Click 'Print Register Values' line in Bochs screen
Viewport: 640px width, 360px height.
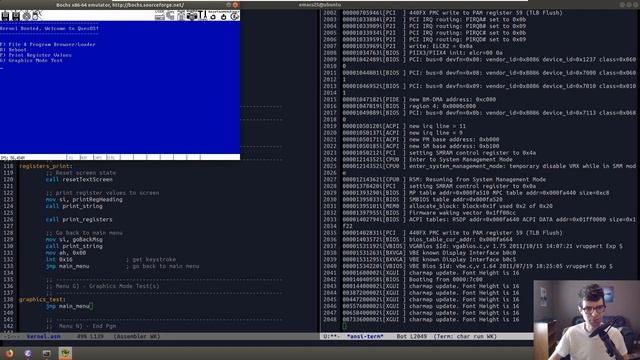point(36,55)
